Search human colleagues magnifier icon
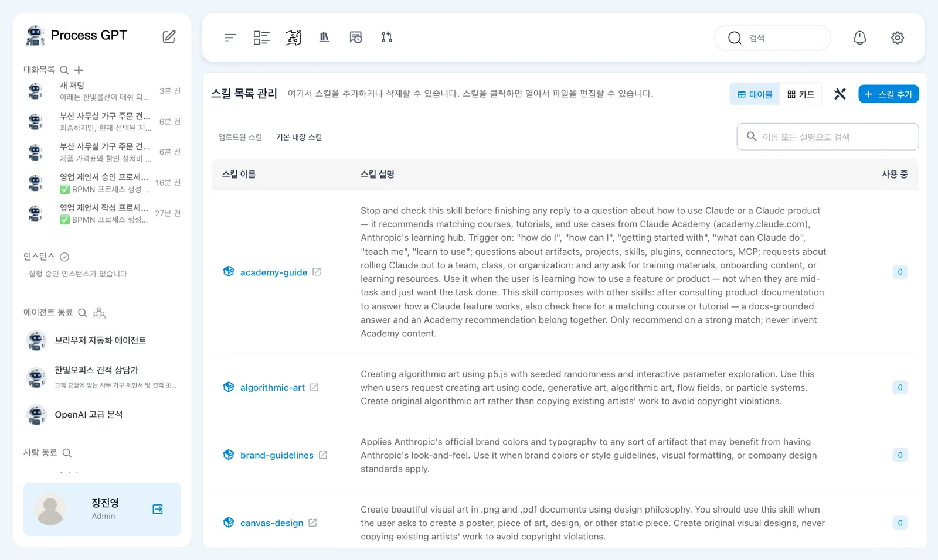 pos(67,453)
